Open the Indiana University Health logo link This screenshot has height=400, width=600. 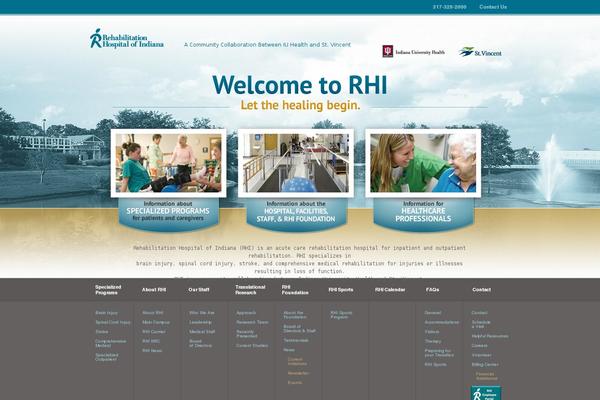[x=414, y=51]
